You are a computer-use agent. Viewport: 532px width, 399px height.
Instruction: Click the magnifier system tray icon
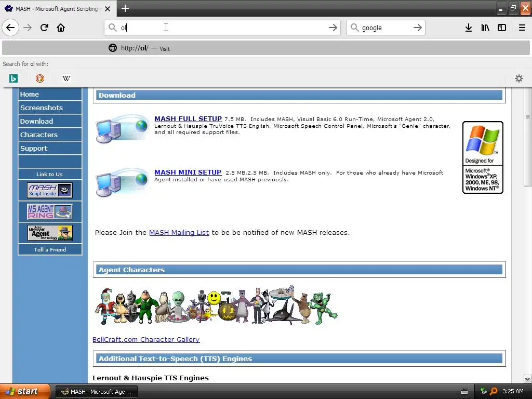tap(494, 391)
